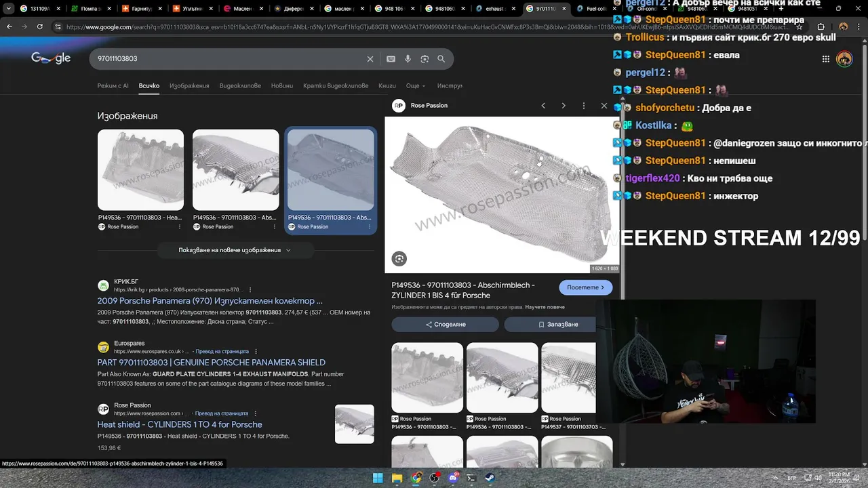Open large heat shield preview image
The image size is (868, 488).
pos(502,195)
